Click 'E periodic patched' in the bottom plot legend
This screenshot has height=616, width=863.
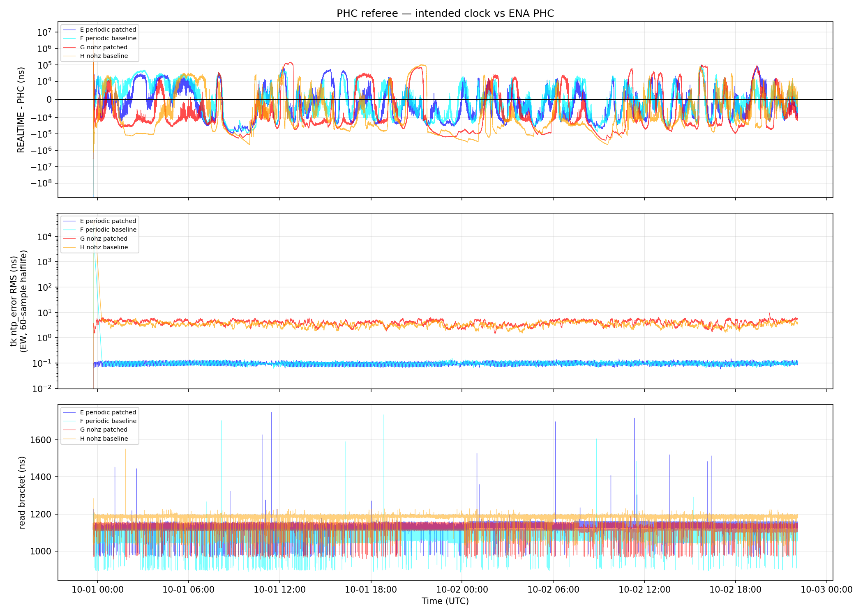[x=108, y=412]
